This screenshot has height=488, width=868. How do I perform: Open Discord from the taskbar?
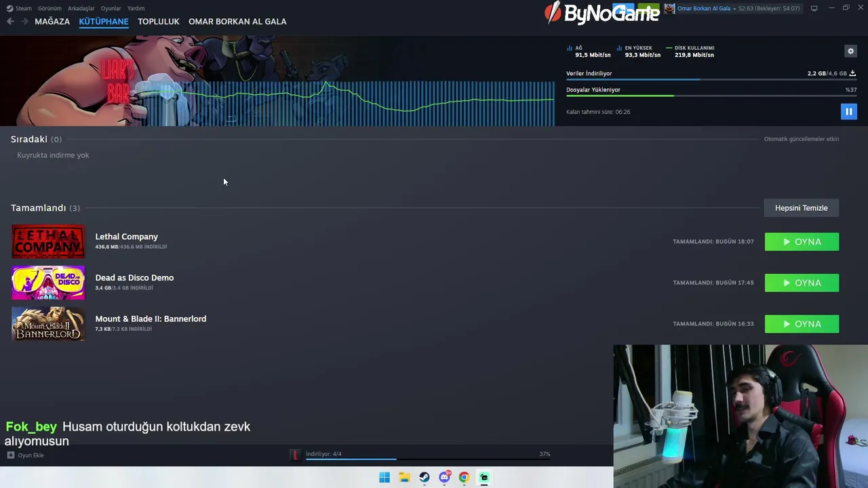pos(444,477)
